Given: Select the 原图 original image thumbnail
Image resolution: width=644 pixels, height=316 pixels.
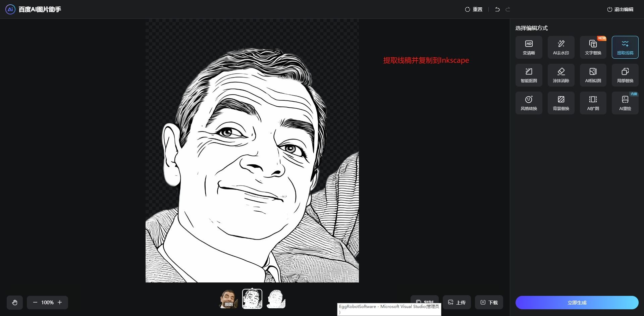Looking at the screenshot, I should [x=228, y=299].
